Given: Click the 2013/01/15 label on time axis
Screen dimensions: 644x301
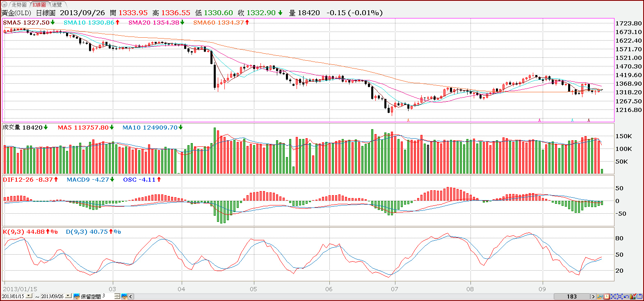Looking at the screenshot, I should [x=20, y=289].
